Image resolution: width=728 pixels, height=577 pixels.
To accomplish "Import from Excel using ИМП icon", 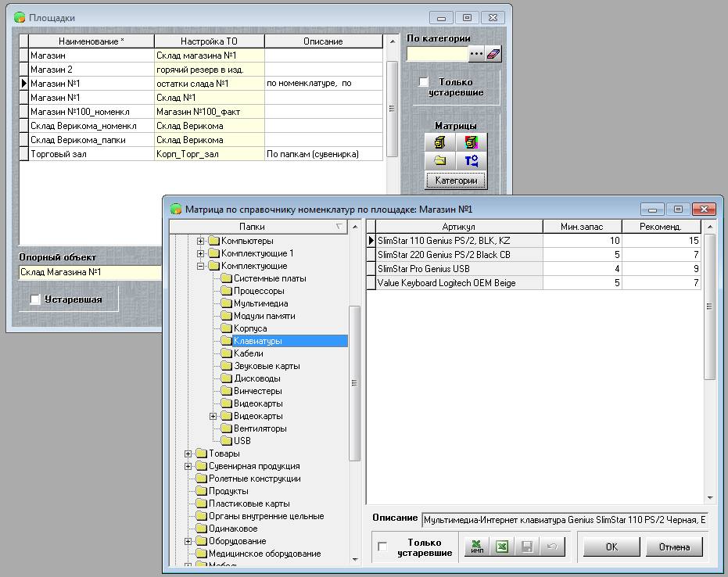I will (x=477, y=547).
